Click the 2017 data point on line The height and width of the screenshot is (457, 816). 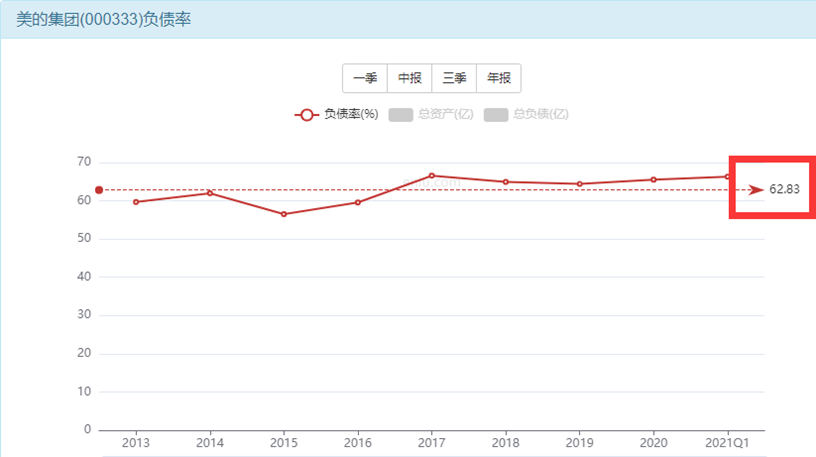click(x=431, y=176)
